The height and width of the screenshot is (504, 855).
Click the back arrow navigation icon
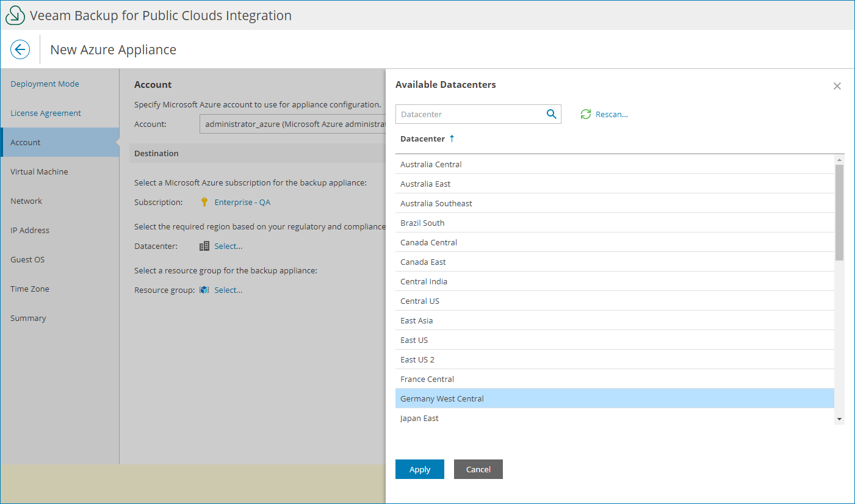[20, 49]
